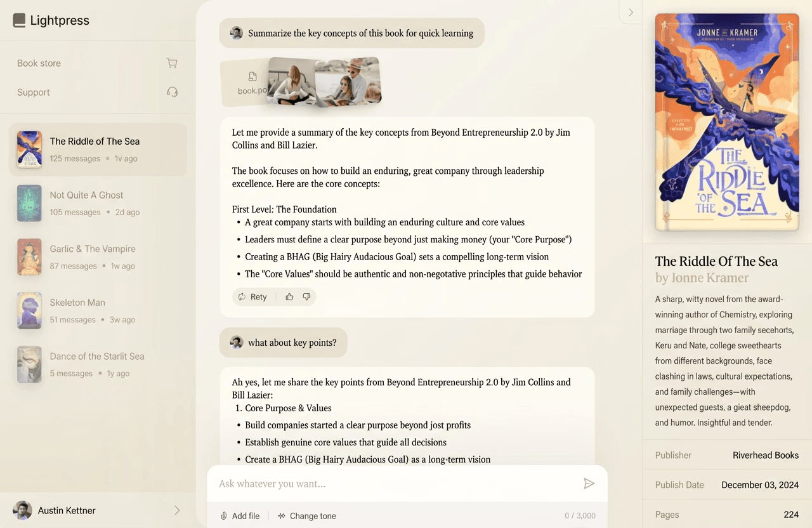Click The Riddle of The Sea cover image
Image resolution: width=812 pixels, height=528 pixels.
(726, 122)
